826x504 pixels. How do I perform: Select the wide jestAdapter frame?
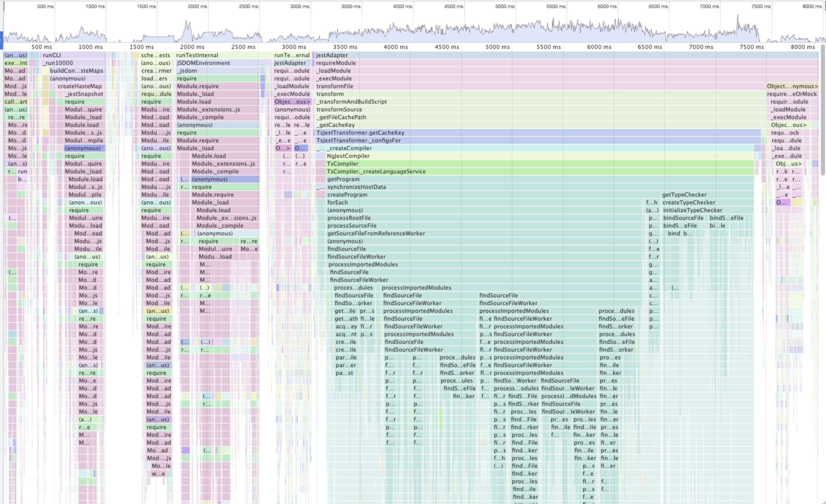(567, 55)
